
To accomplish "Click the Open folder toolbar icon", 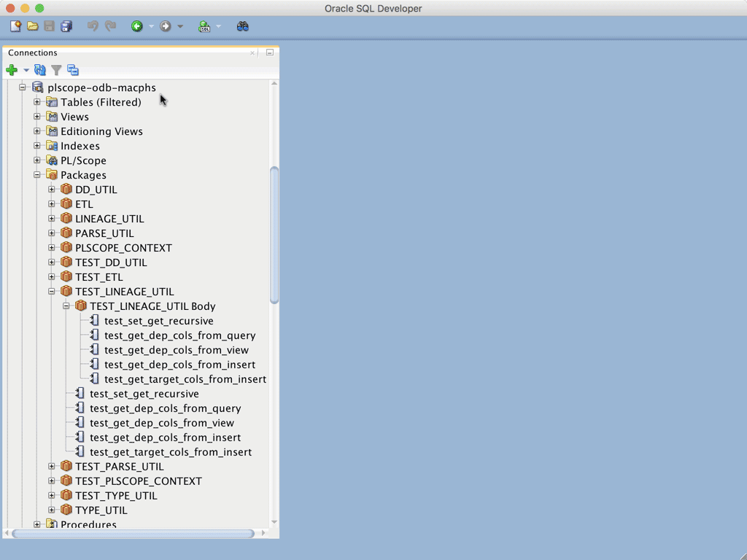I will (32, 26).
